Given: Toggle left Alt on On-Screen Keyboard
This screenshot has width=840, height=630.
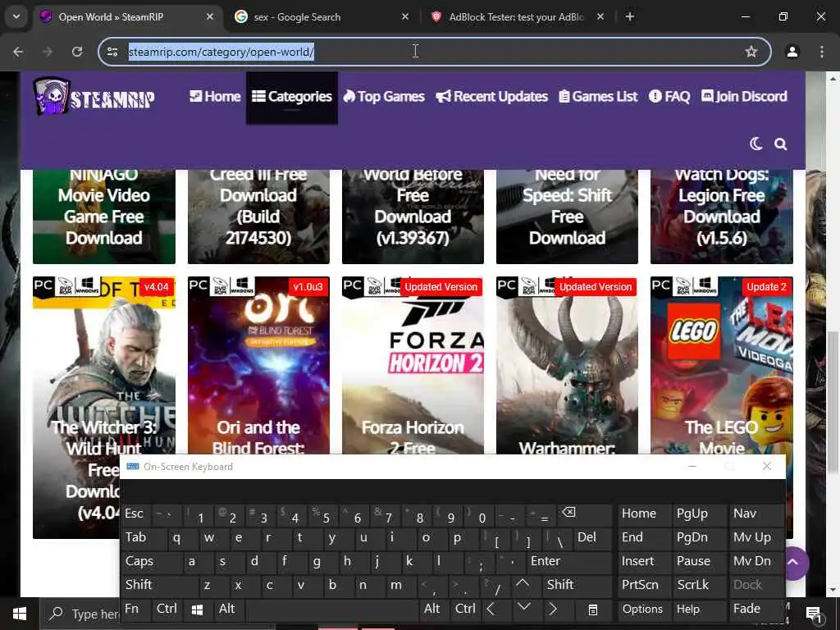Looking at the screenshot, I should click(x=229, y=609).
